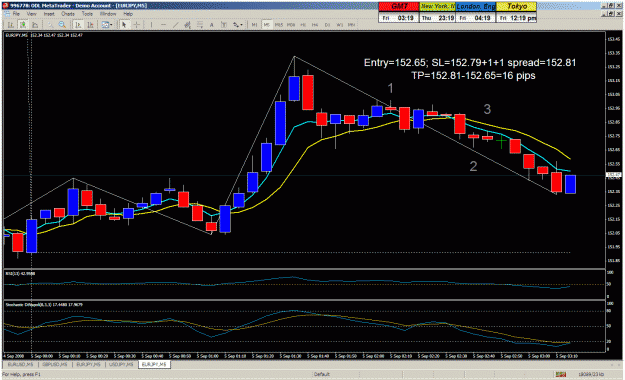Click the London clock panel
625x380 pixels.
coord(476,12)
